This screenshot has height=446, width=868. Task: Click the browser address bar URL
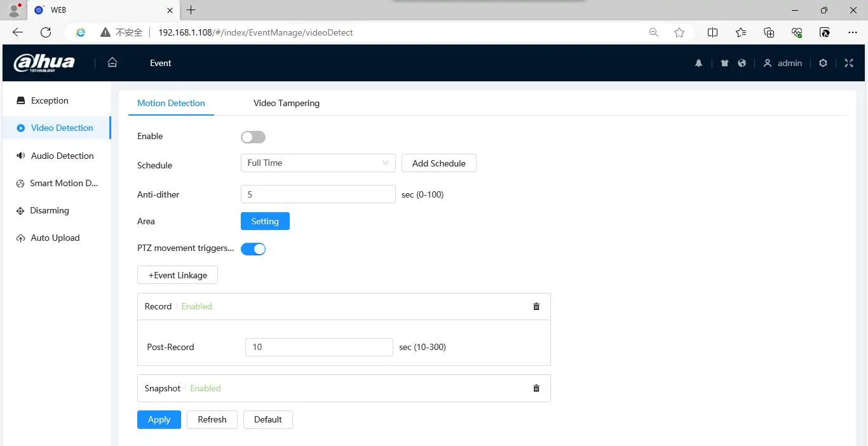255,32
